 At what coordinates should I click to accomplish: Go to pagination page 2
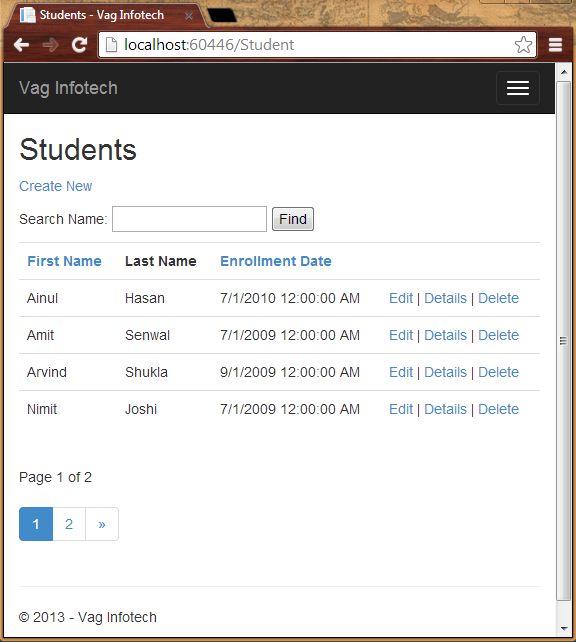click(x=69, y=524)
